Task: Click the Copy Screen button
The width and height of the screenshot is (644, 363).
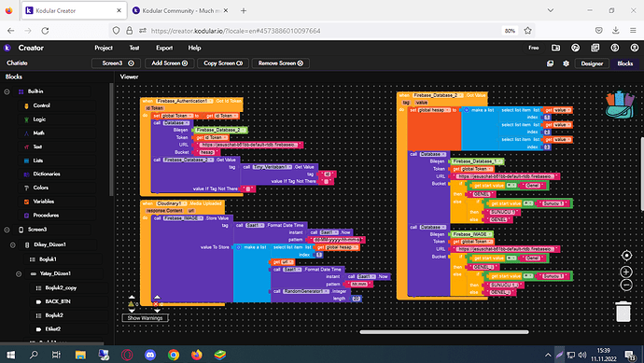Action: (223, 63)
